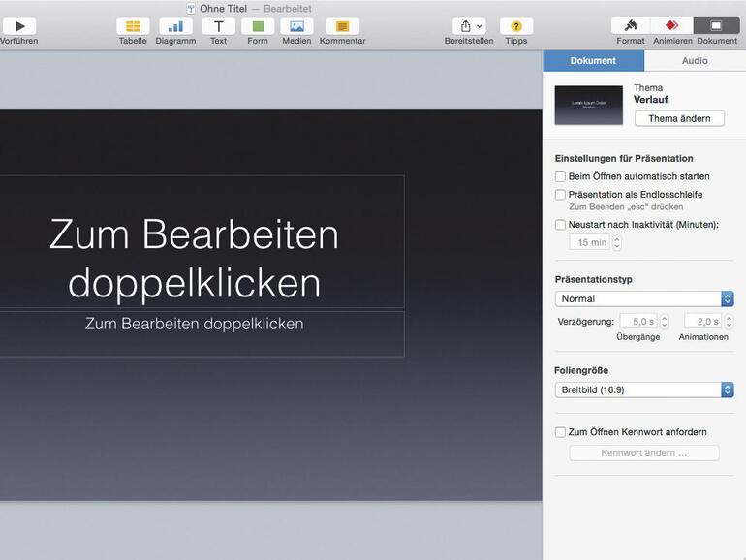Check Zum Öffnen Kennwort anfordern
Viewport: 746px width, 560px height.
pyautogui.click(x=560, y=432)
